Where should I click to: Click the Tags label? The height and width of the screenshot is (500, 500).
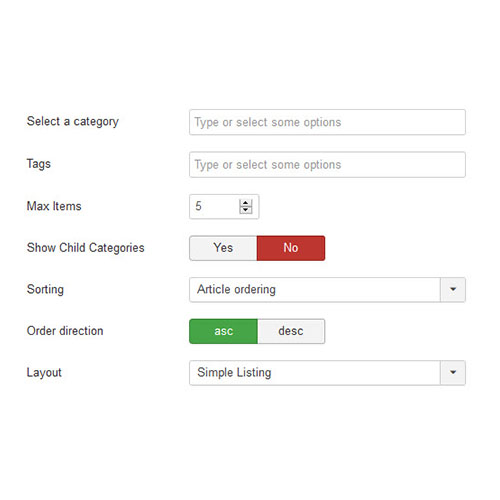(x=39, y=164)
